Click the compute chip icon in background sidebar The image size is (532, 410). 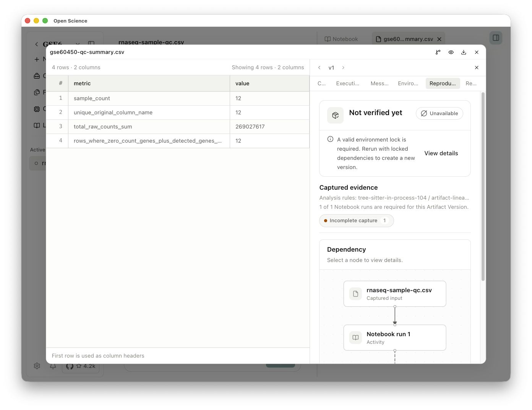pyautogui.click(x=37, y=109)
